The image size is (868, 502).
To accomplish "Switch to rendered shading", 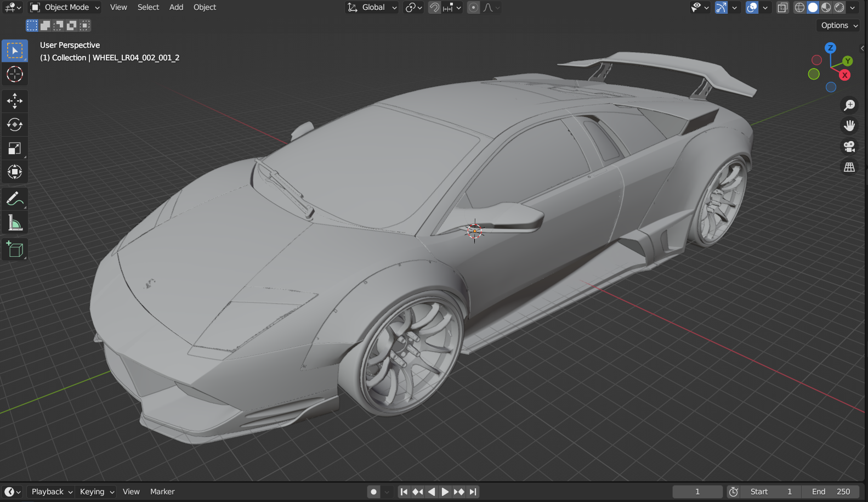I will (839, 8).
